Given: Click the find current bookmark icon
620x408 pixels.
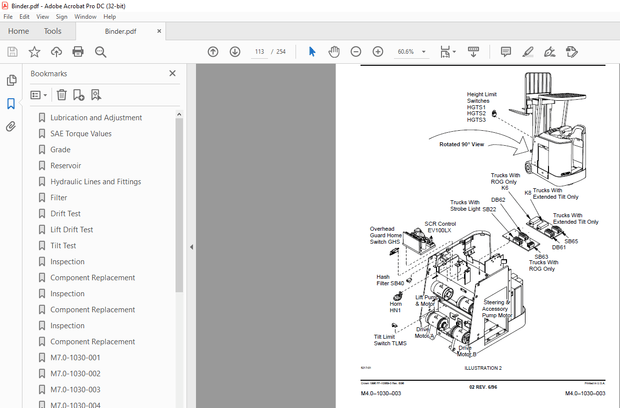Looking at the screenshot, I should (x=96, y=95).
